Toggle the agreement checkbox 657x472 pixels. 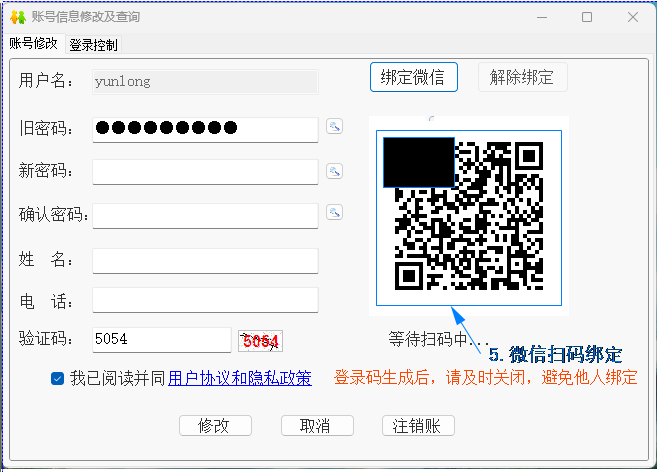click(x=57, y=379)
